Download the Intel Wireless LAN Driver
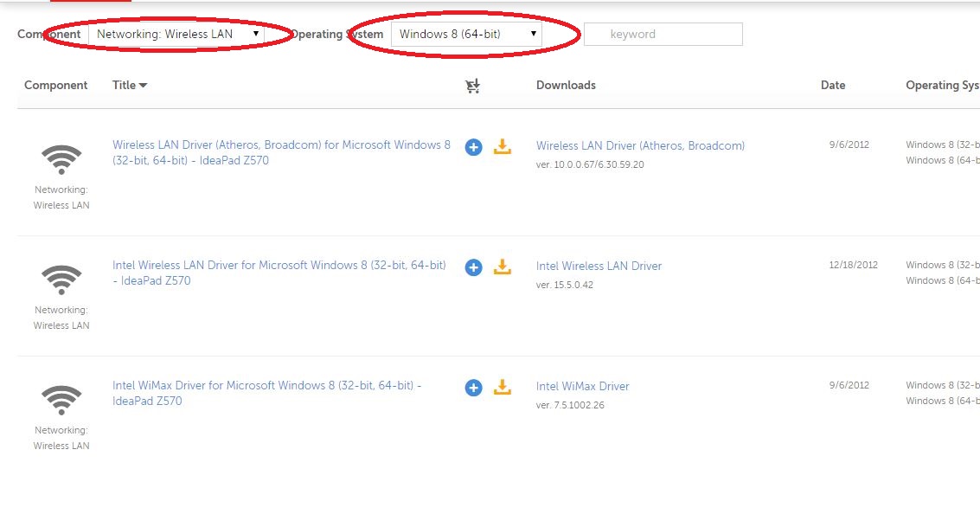Image resolution: width=980 pixels, height=514 pixels. coord(502,267)
